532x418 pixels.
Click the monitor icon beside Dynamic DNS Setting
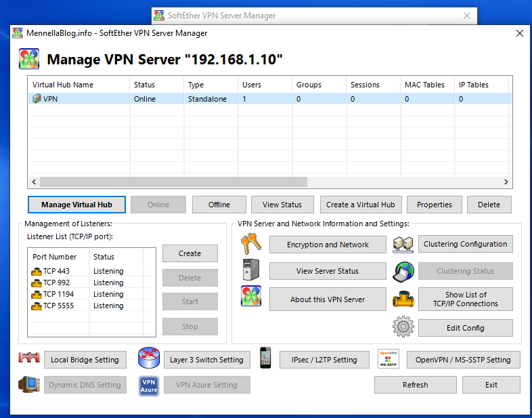[29, 384]
